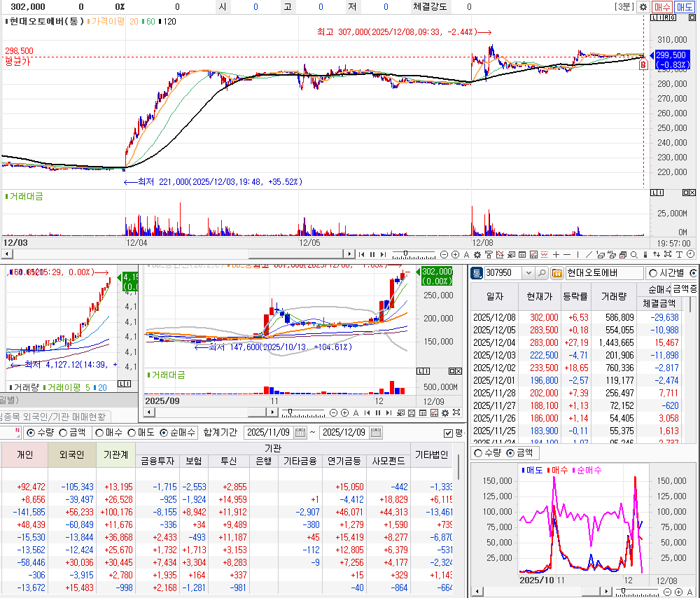The height and width of the screenshot is (598, 700).
Task: Select the text T tool in main toolbar
Action: pos(679,255)
